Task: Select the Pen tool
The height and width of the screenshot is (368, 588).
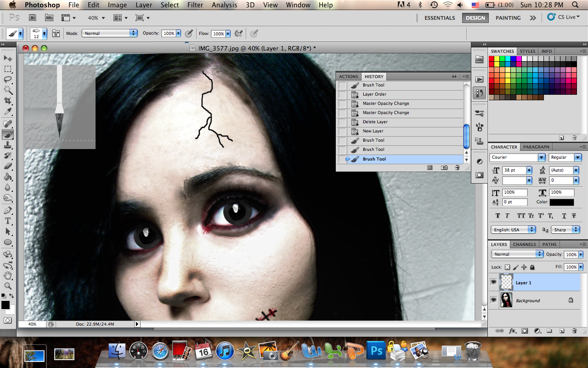Action: coord(8,210)
